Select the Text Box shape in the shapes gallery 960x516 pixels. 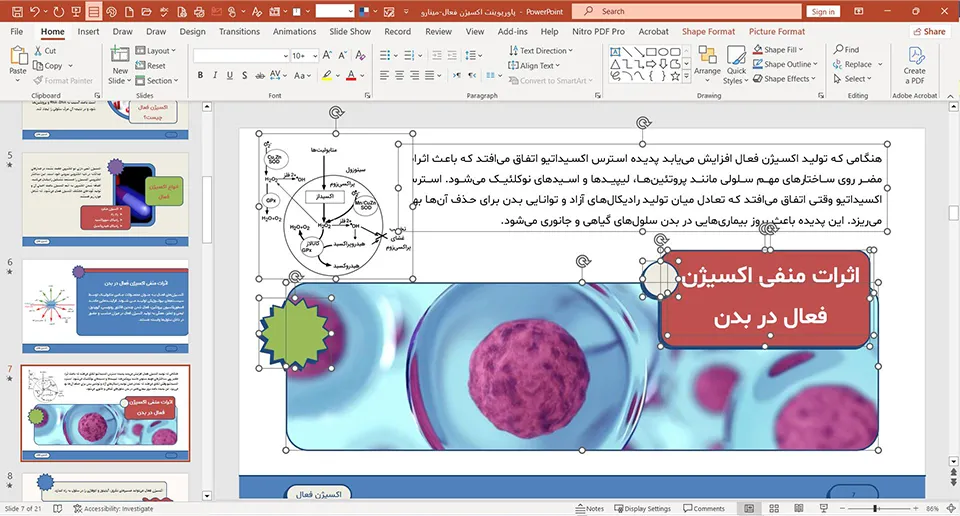(615, 52)
